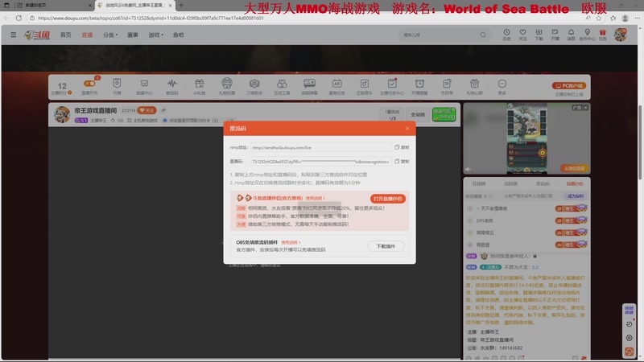The height and width of the screenshot is (362, 644).
Task: Switch to the 活跃榜 tab
Action: tap(510, 184)
